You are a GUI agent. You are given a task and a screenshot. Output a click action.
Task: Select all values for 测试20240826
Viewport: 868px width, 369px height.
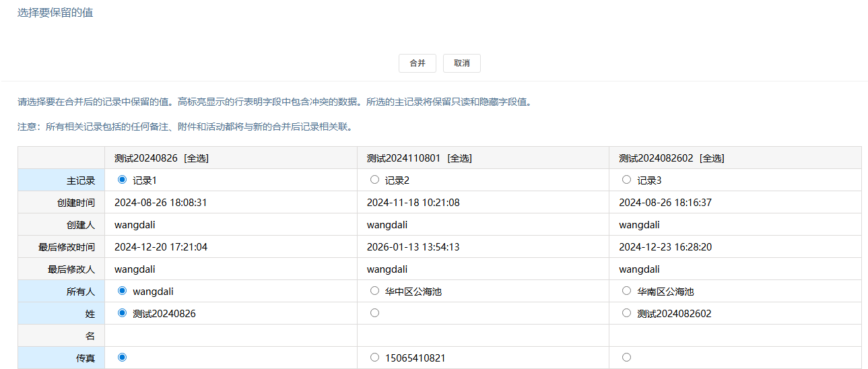pos(196,158)
